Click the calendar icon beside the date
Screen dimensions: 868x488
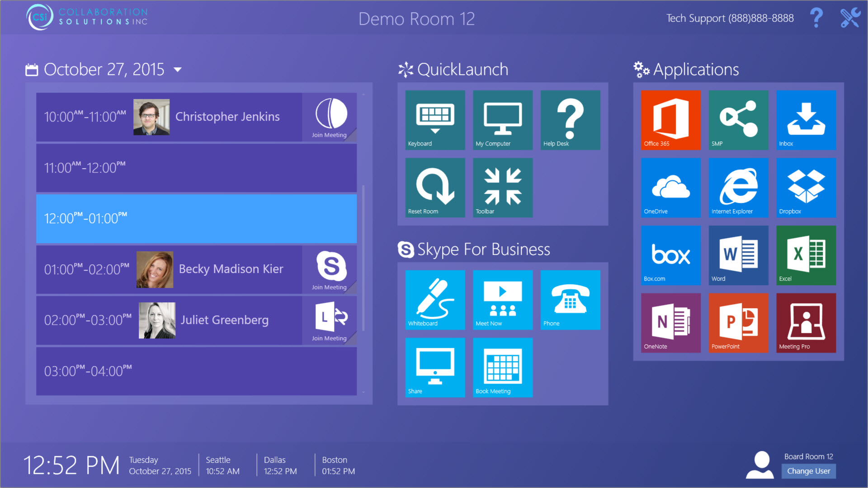[x=32, y=70]
